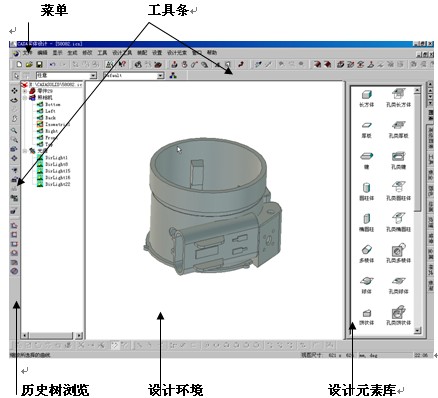Open the 帮助 menu

point(212,53)
